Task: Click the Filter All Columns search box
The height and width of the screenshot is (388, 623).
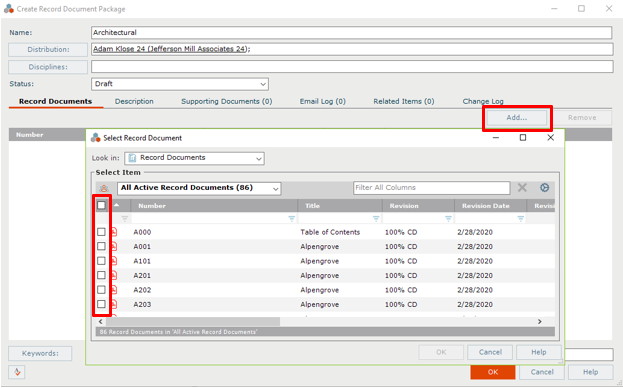Action: point(431,188)
